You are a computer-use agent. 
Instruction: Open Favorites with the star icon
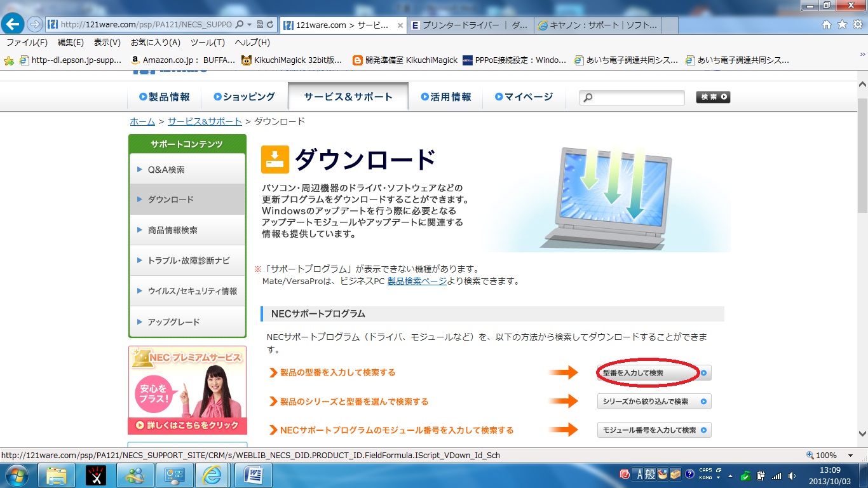(x=842, y=25)
